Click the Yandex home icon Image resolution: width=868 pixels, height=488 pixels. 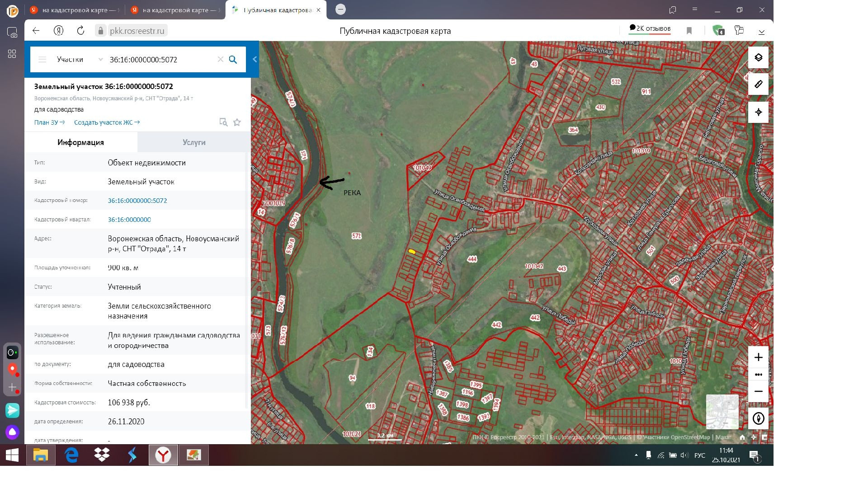58,31
